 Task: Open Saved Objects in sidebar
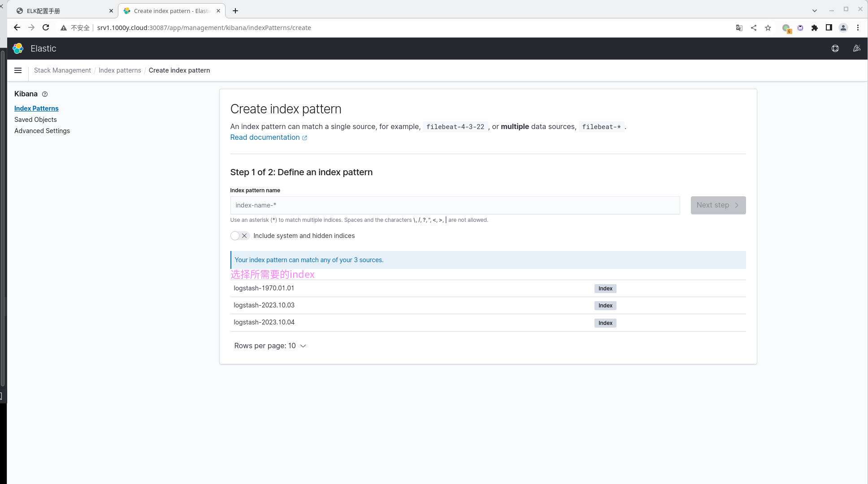[35, 120]
